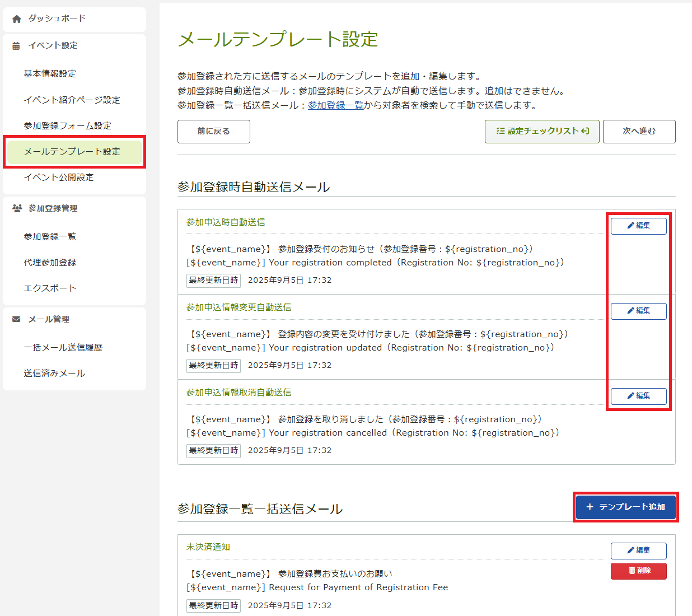Edit the 参加申込情報取消自動送信 template
Screen dimensions: 692x616
point(638,396)
